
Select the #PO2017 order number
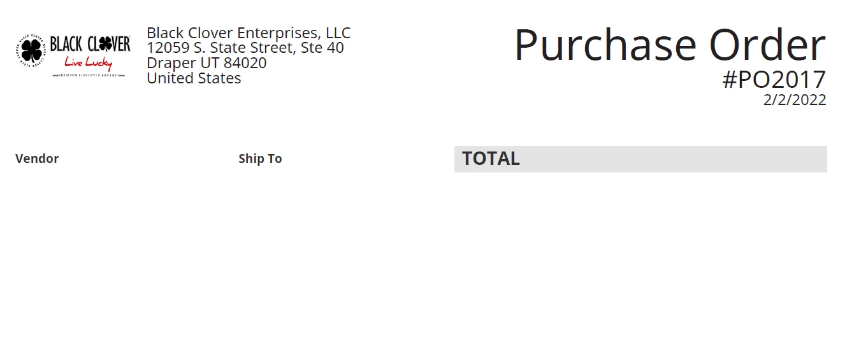[774, 80]
